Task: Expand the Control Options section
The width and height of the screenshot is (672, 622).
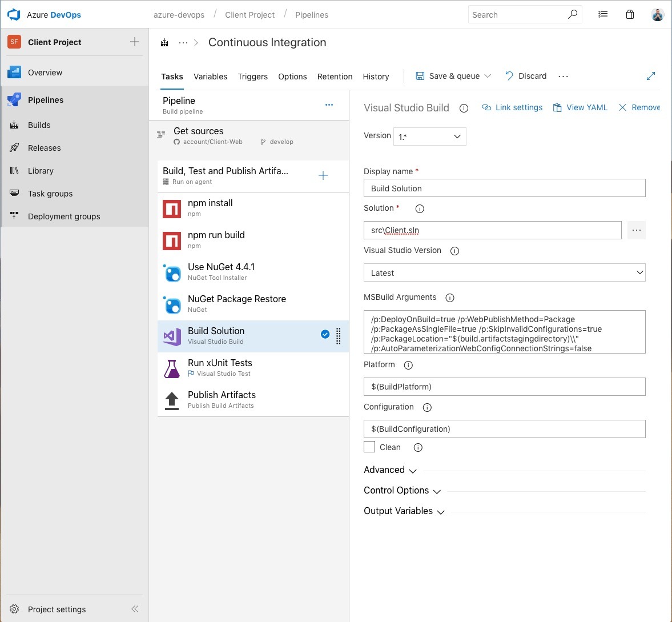Action: [x=403, y=491]
